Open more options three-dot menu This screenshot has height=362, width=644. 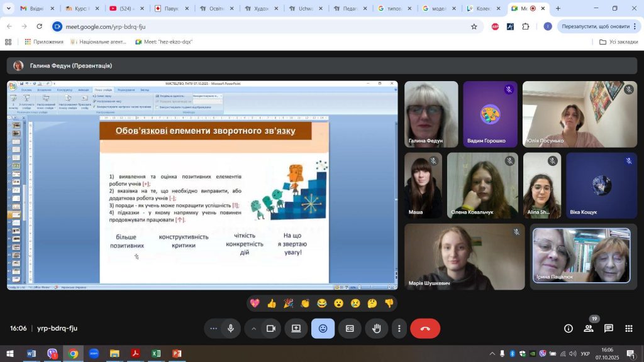[399, 328]
